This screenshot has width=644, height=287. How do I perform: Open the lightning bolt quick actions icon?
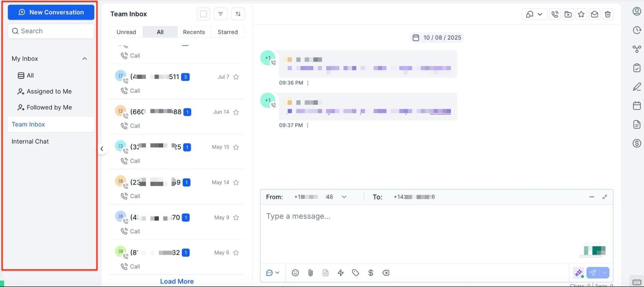[x=341, y=273]
